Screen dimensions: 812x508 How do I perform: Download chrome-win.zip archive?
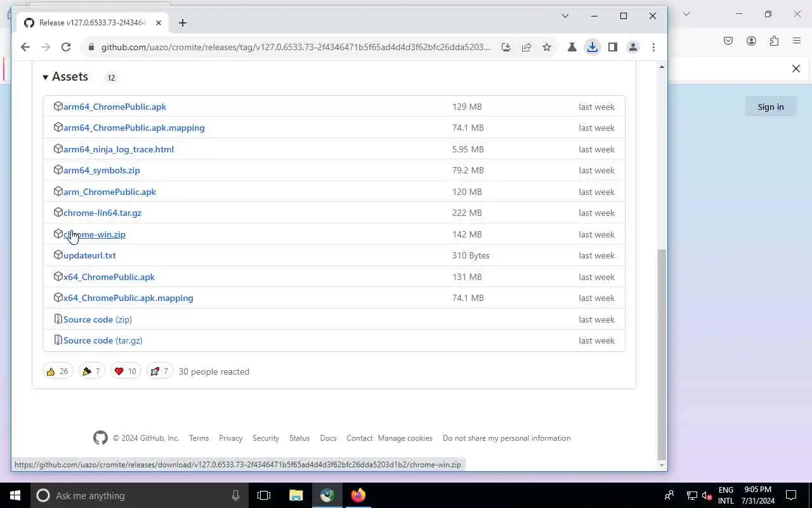pyautogui.click(x=95, y=234)
